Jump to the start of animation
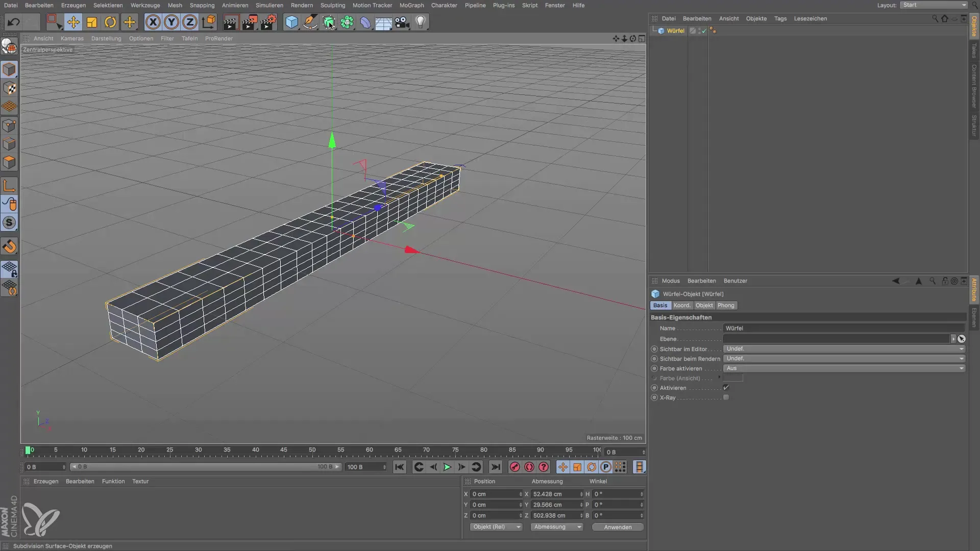The image size is (980, 551). point(400,467)
